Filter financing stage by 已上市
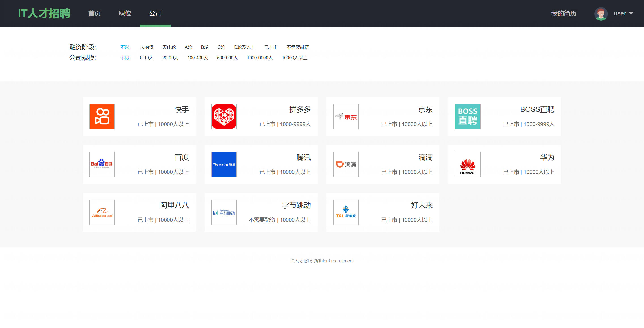Viewport: 644px width, 328px height. click(271, 47)
